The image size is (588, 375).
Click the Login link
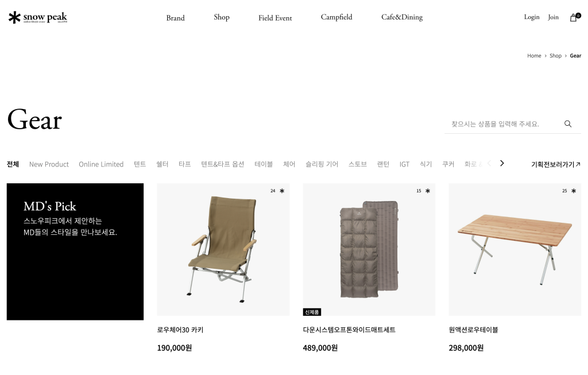point(532,17)
